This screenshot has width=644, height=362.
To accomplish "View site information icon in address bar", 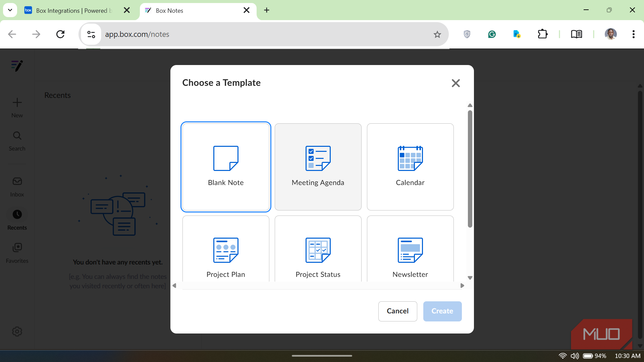I will (91, 34).
